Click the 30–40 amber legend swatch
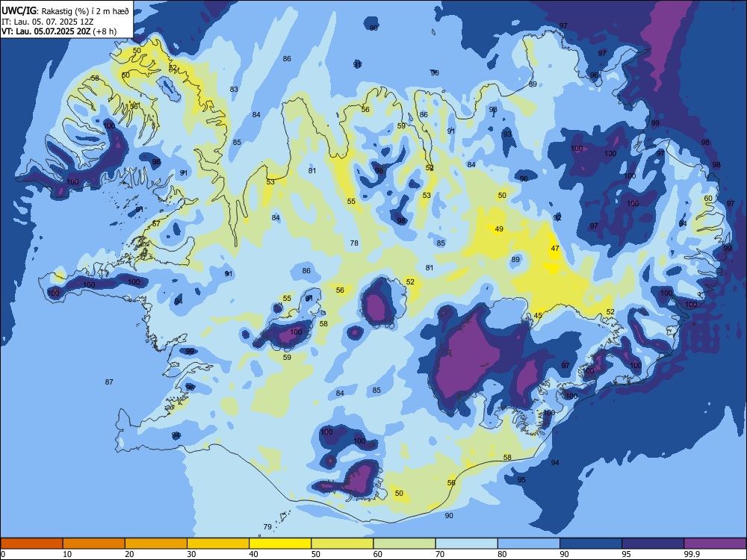Screen dimensions: 747x560 (x=218, y=544)
